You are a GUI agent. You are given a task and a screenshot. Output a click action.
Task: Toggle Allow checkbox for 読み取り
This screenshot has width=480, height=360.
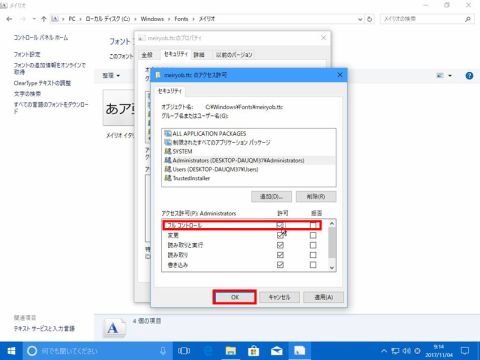(x=280, y=255)
